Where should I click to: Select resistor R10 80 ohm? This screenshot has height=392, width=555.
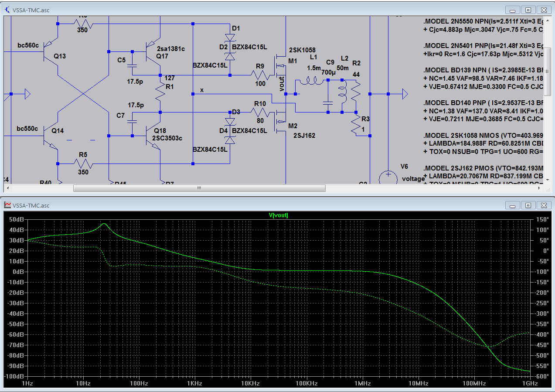(x=260, y=112)
